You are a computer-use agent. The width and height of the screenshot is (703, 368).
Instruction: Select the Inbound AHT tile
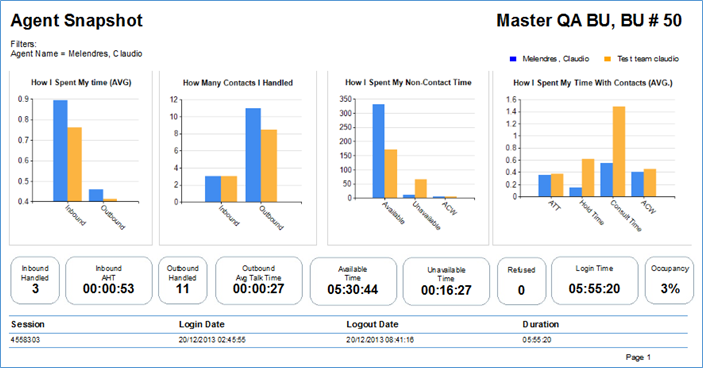[x=108, y=281]
